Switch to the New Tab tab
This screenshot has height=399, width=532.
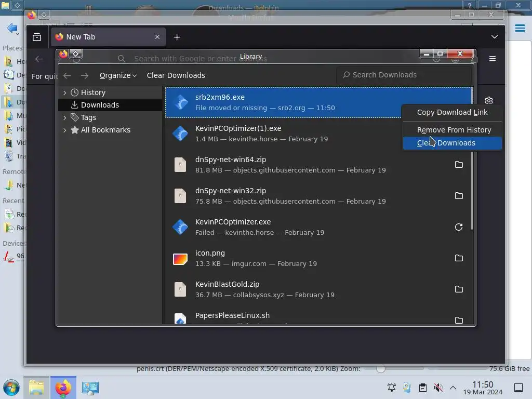pos(109,37)
